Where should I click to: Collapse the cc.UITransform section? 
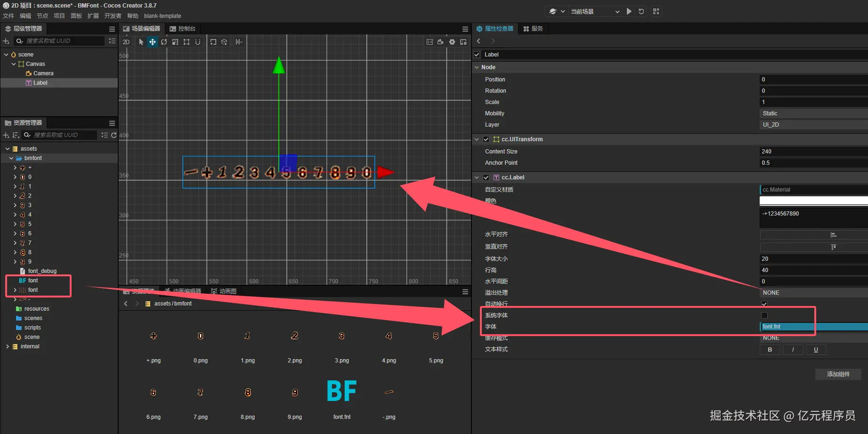(477, 139)
